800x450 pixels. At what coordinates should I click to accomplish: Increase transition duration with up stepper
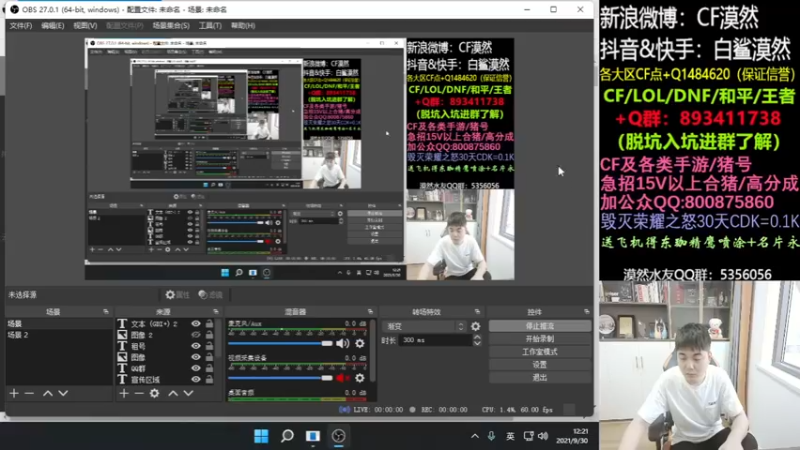coord(477,337)
